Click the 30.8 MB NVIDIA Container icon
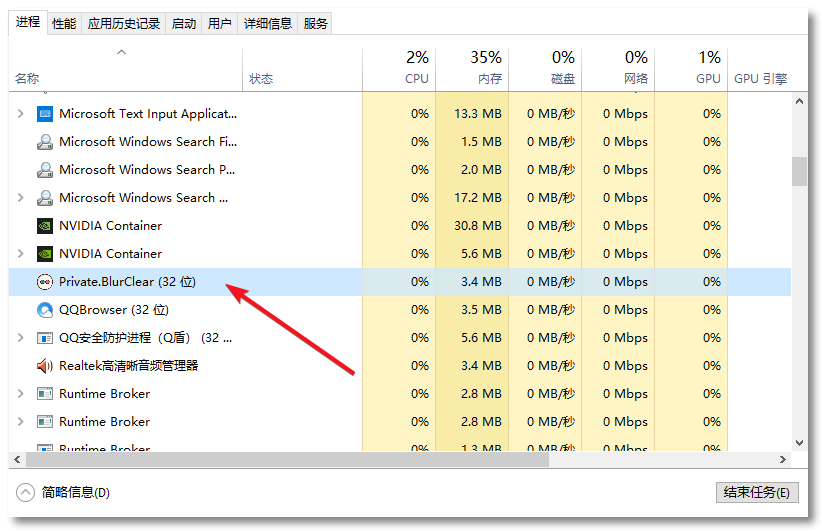822x531 pixels. pos(45,226)
